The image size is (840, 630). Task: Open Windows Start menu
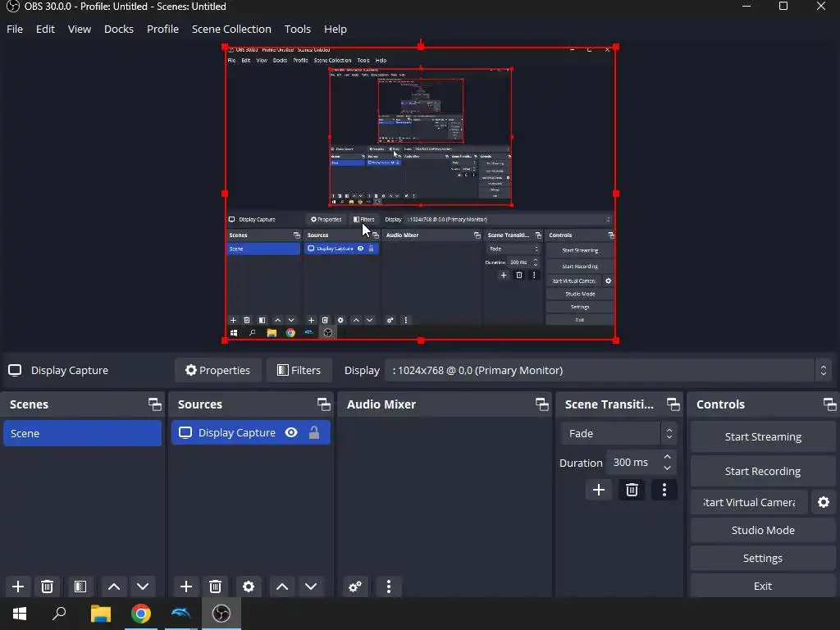20,614
